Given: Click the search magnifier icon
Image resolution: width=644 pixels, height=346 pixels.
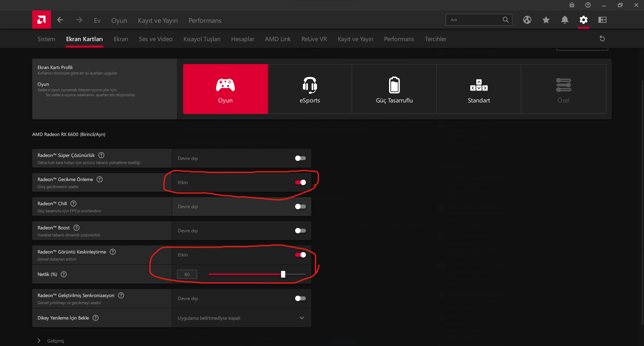Looking at the screenshot, I should (x=505, y=20).
